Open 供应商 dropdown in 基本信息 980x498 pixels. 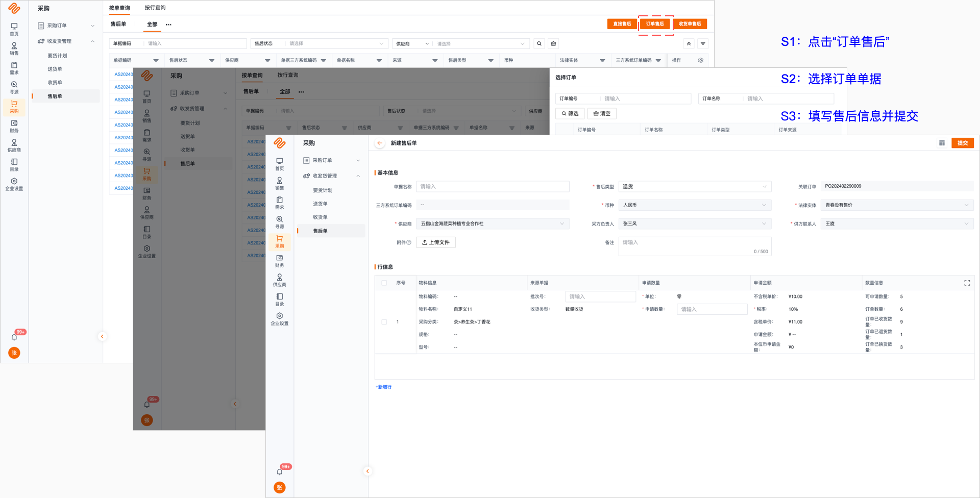pyautogui.click(x=493, y=223)
